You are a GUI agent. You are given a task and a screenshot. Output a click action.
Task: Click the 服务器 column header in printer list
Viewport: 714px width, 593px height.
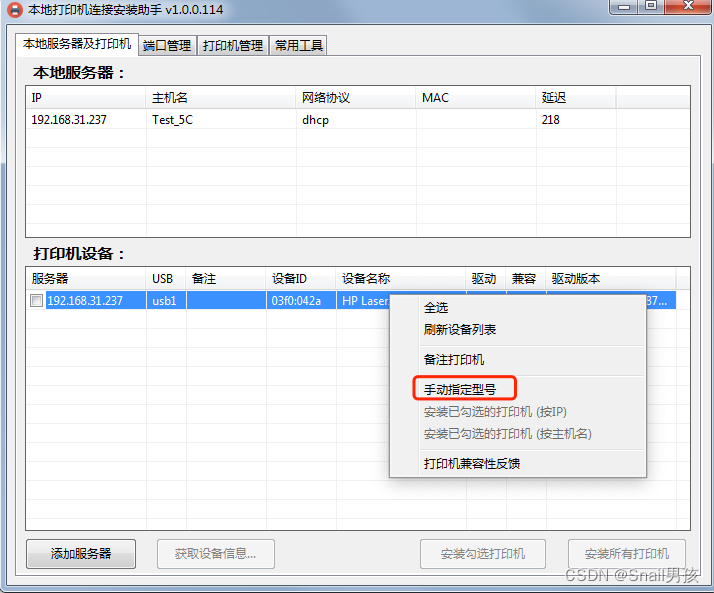[x=86, y=279]
